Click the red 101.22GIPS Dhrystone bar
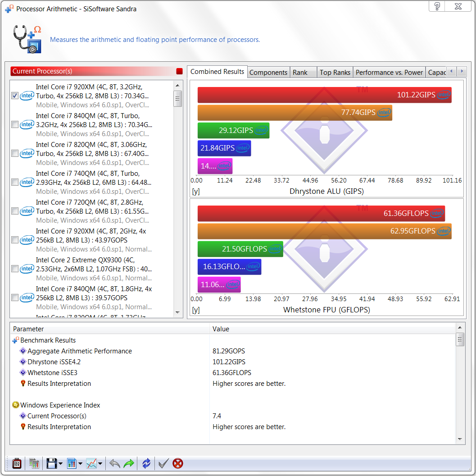The height and width of the screenshot is (476, 476). click(325, 95)
